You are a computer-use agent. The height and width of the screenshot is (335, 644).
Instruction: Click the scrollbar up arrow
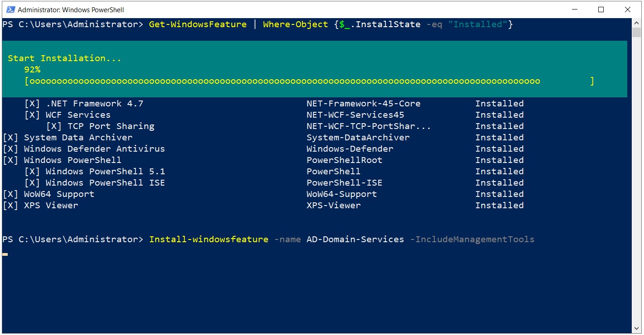(x=637, y=23)
